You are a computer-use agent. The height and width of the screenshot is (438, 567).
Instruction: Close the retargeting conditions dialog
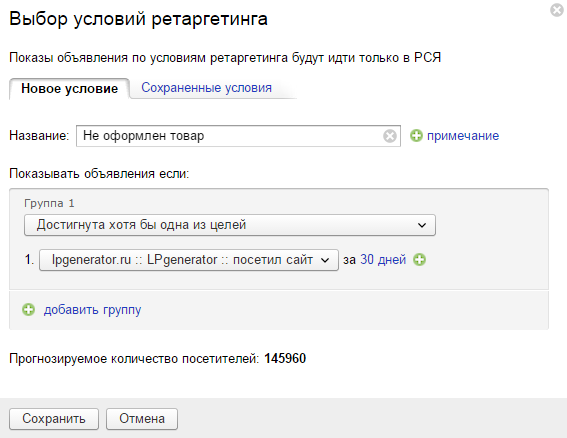point(557,10)
